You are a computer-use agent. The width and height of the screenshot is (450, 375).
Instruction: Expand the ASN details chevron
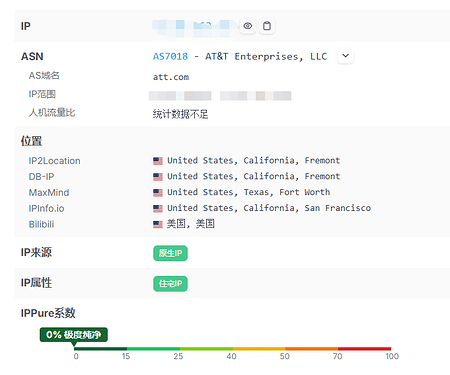[x=345, y=56]
